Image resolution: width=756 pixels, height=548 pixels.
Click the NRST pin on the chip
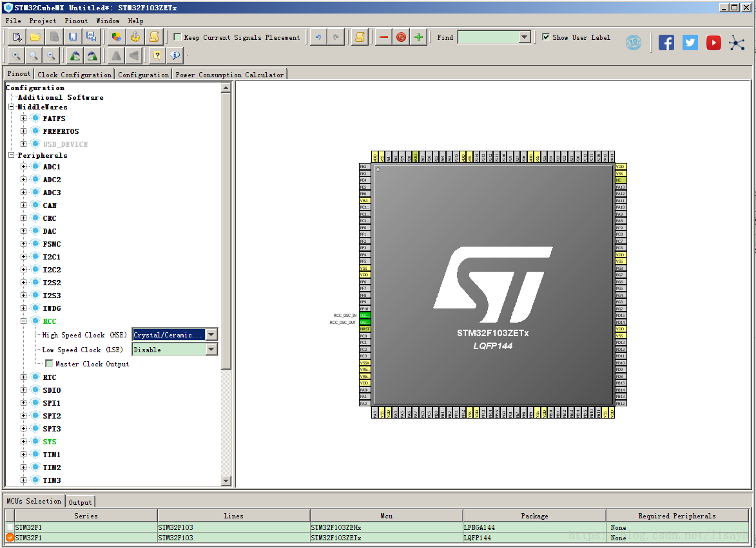pos(365,329)
